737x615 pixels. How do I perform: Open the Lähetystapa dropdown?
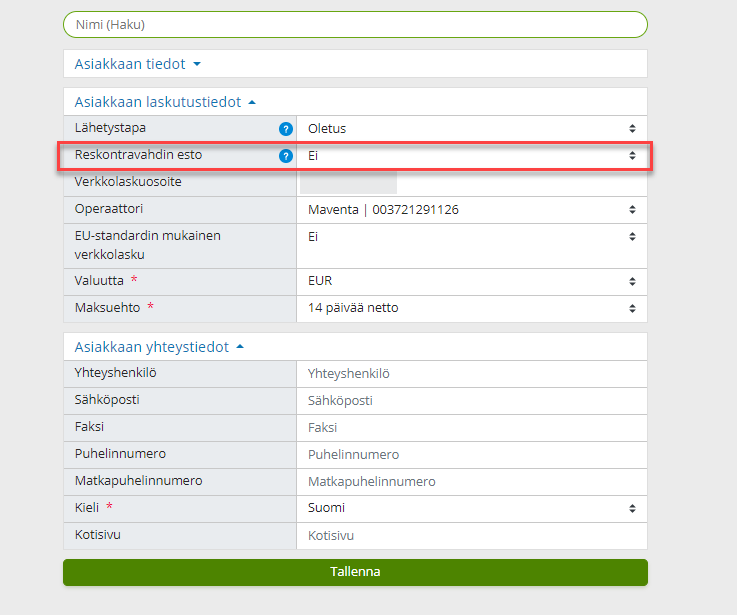[471, 129]
